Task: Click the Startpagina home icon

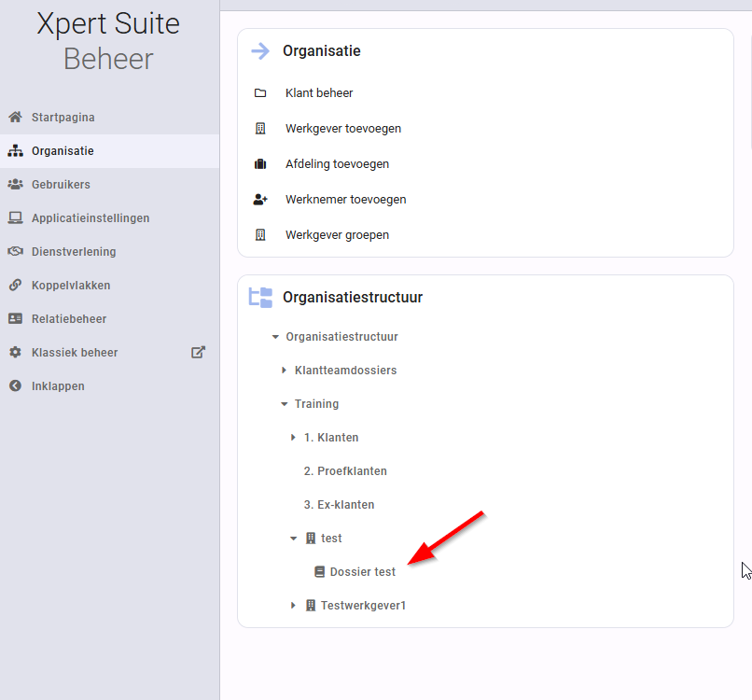Action: tap(15, 117)
